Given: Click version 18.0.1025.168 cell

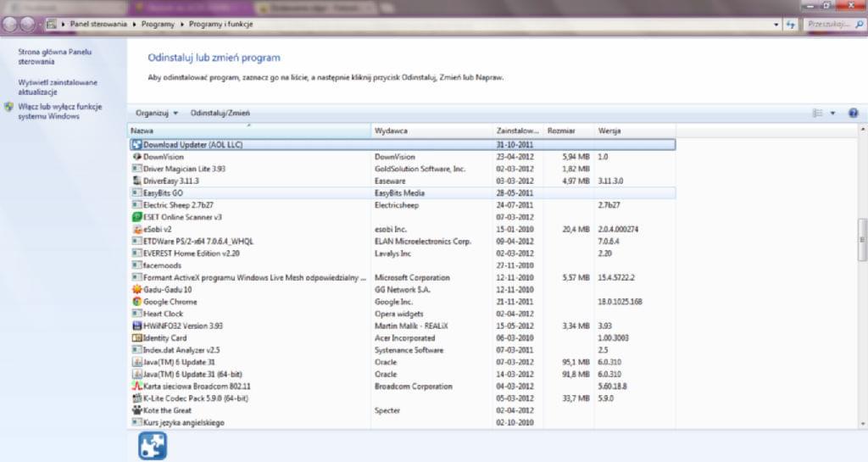Looking at the screenshot, I should pos(620,302).
